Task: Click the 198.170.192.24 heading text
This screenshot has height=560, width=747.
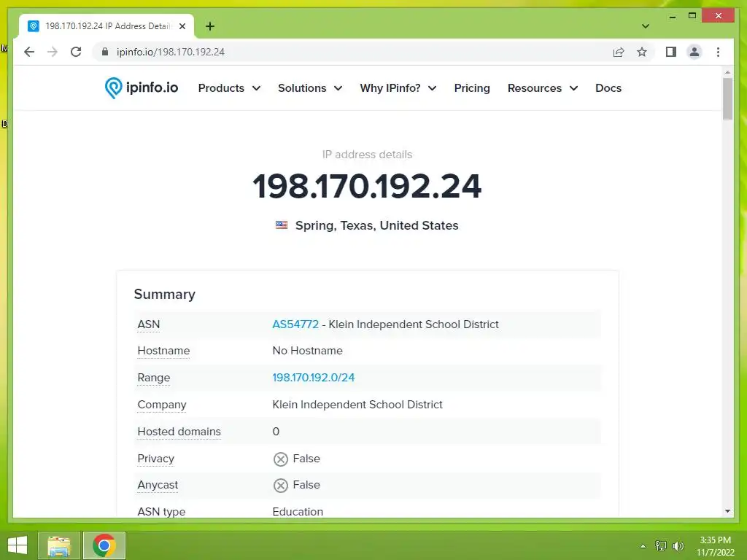Action: (367, 186)
